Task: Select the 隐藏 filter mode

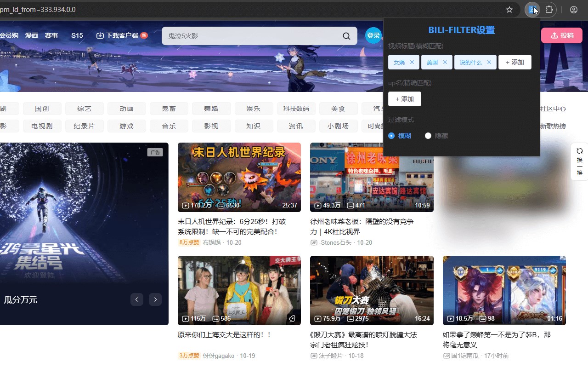Action: pyautogui.click(x=436, y=136)
